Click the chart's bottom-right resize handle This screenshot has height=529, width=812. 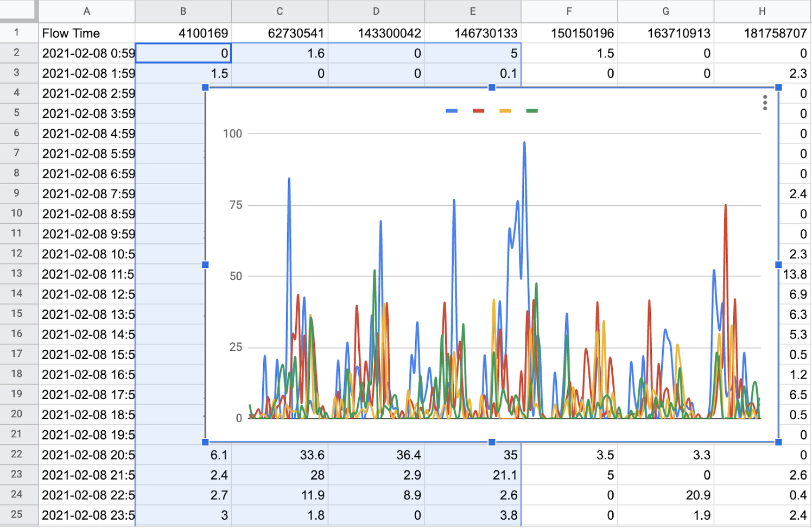778,442
